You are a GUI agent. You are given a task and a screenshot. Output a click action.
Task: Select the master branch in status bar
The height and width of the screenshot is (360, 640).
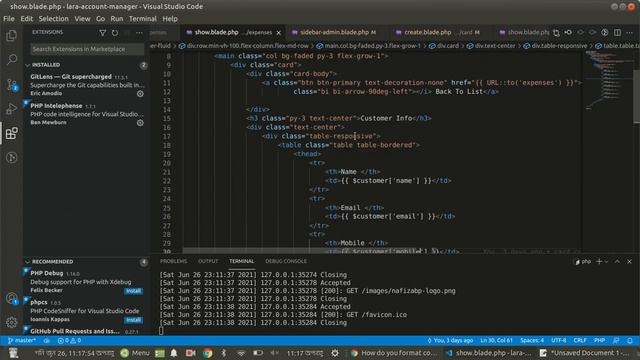tap(22, 340)
